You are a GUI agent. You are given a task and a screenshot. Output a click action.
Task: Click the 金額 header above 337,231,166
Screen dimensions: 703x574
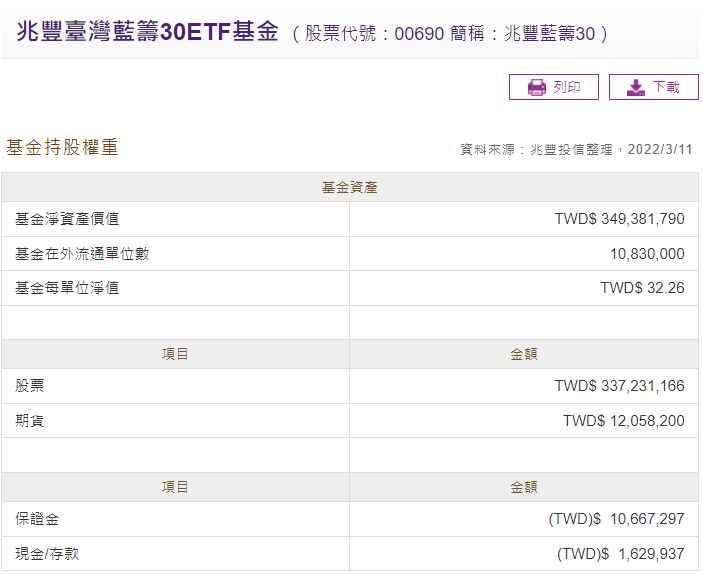(x=524, y=354)
